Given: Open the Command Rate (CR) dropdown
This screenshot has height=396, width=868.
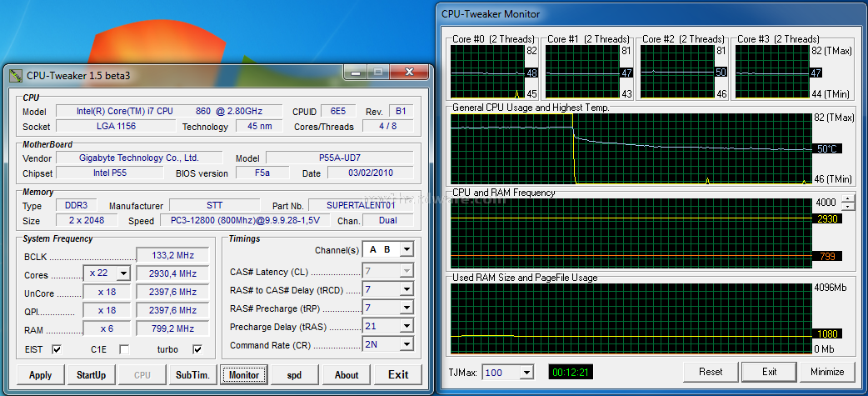Looking at the screenshot, I should tap(407, 344).
